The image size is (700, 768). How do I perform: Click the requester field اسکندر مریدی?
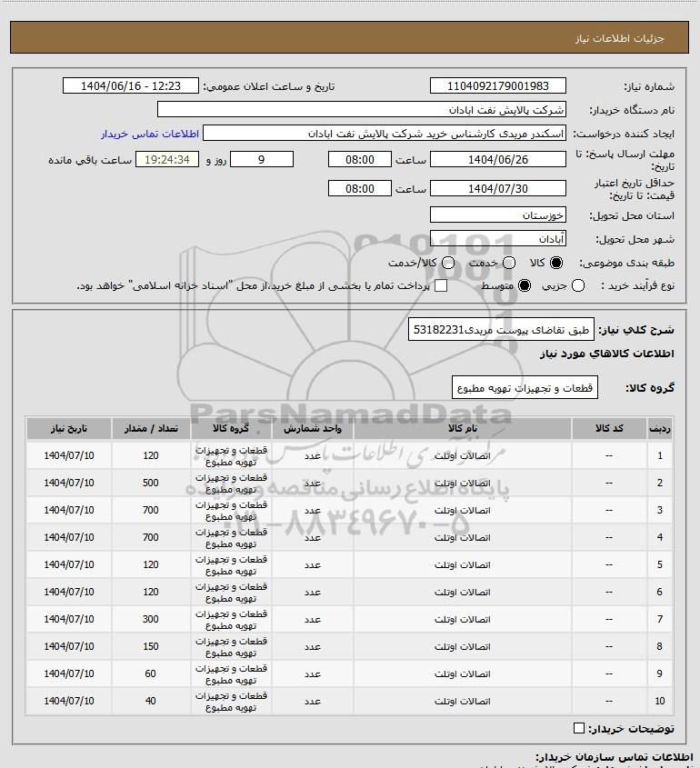[385, 134]
